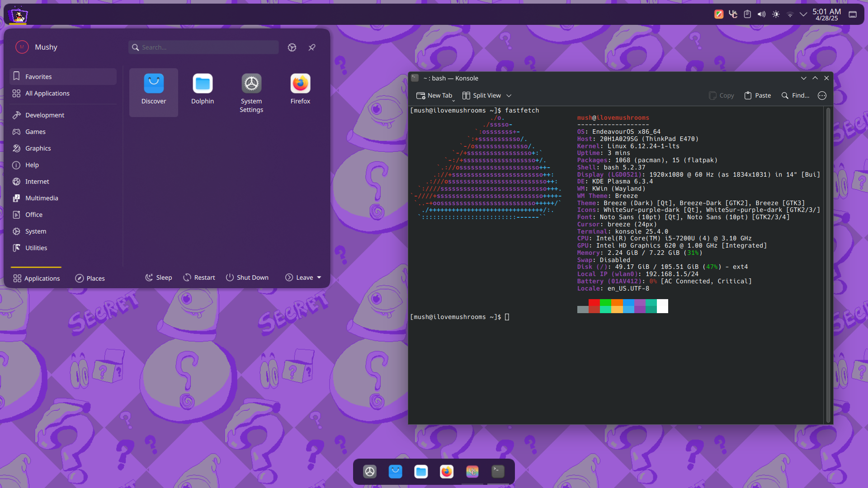
Task: Open the Office category
Action: coord(63,215)
